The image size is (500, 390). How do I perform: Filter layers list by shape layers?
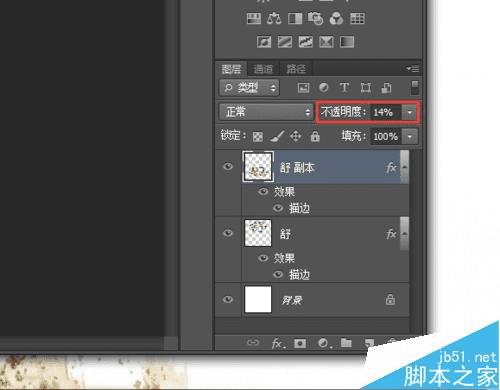[x=365, y=88]
